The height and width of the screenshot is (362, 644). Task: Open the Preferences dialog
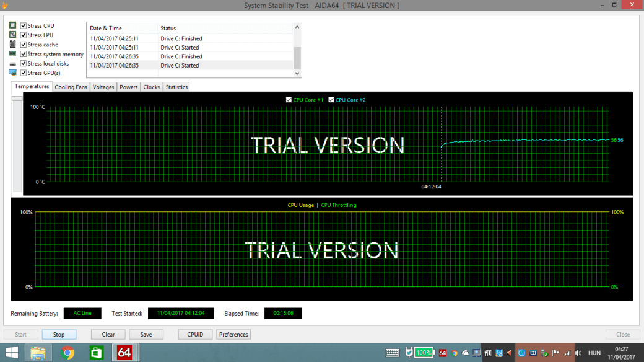click(233, 335)
